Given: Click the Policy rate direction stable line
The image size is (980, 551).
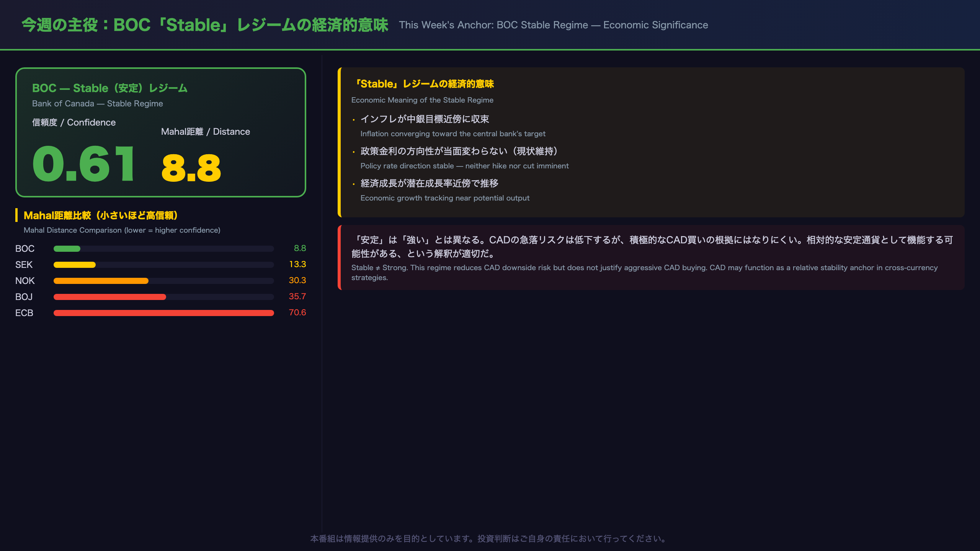Looking at the screenshot, I should point(465,166).
